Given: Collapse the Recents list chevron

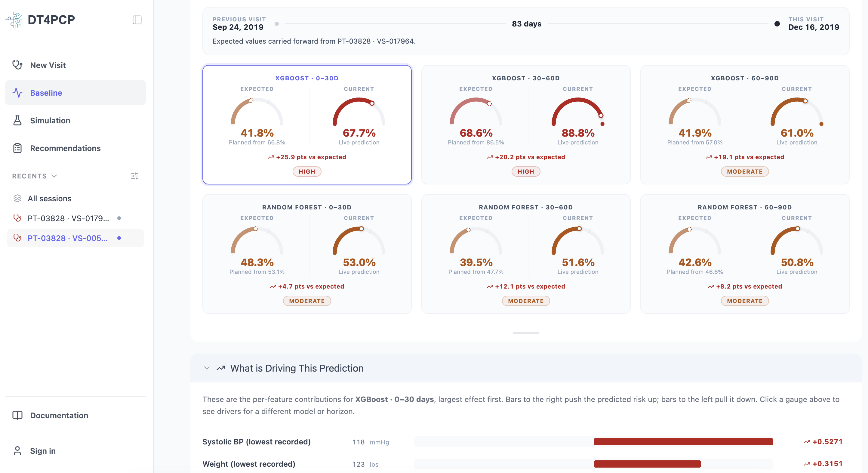Looking at the screenshot, I should (54, 176).
